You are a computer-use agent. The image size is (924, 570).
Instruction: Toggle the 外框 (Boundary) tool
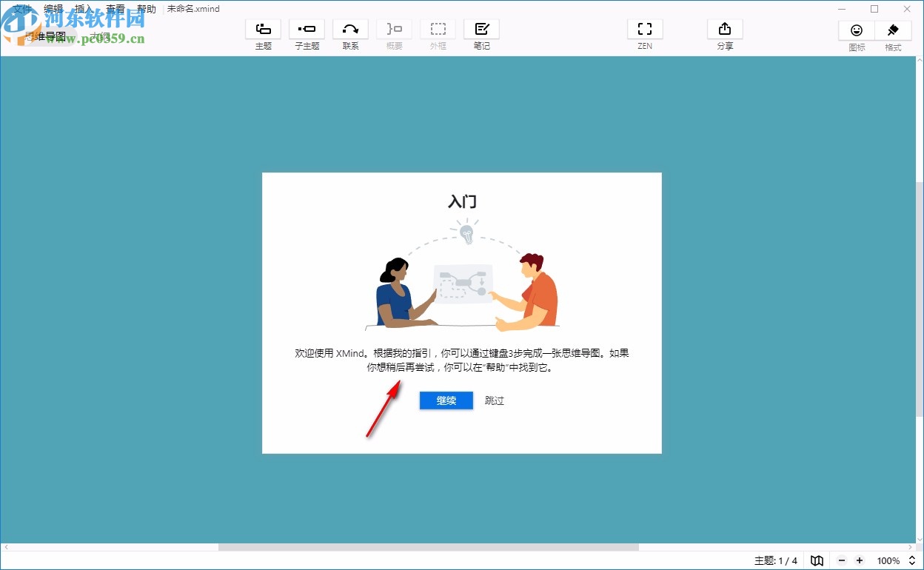(x=438, y=33)
